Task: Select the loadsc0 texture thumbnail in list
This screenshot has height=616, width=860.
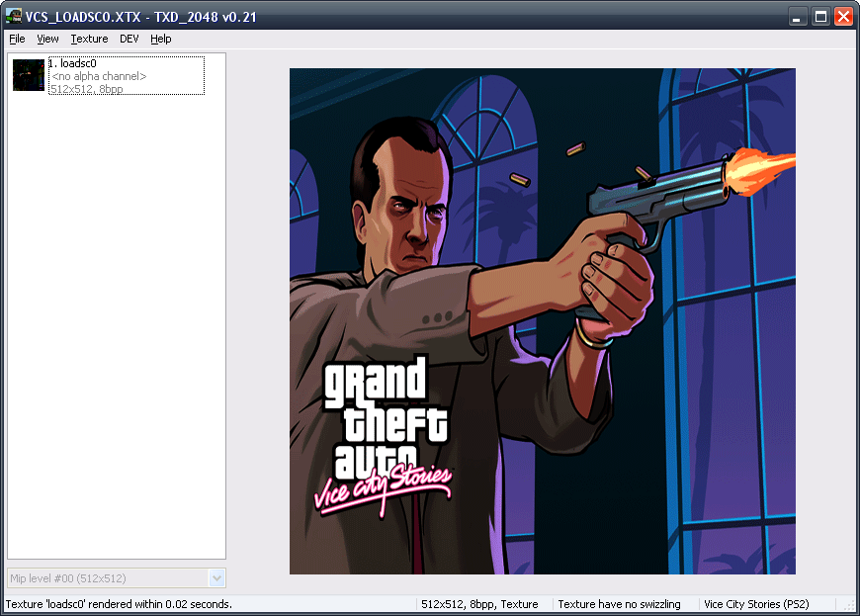Action: (x=29, y=75)
